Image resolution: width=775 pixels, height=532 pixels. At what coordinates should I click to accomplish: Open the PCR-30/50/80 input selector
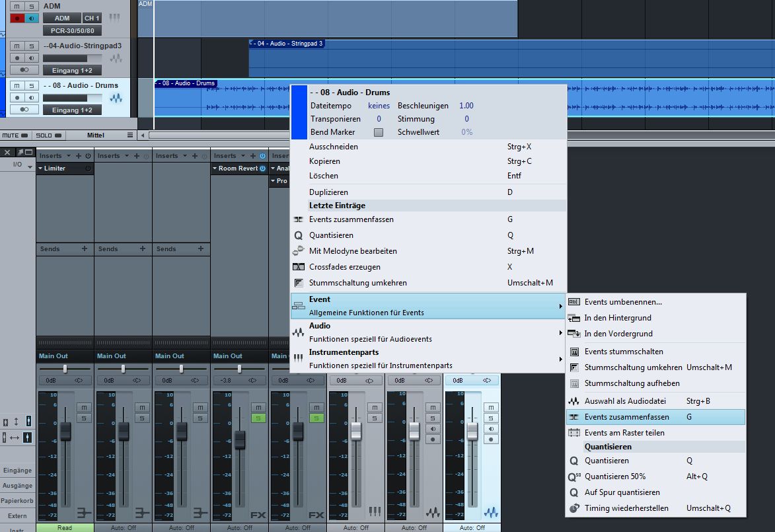(x=72, y=30)
